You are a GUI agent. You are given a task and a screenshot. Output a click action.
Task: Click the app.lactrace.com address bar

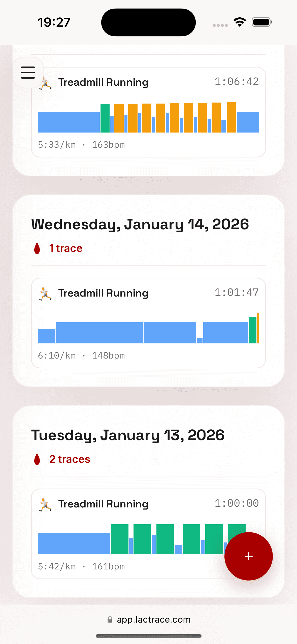(153, 619)
